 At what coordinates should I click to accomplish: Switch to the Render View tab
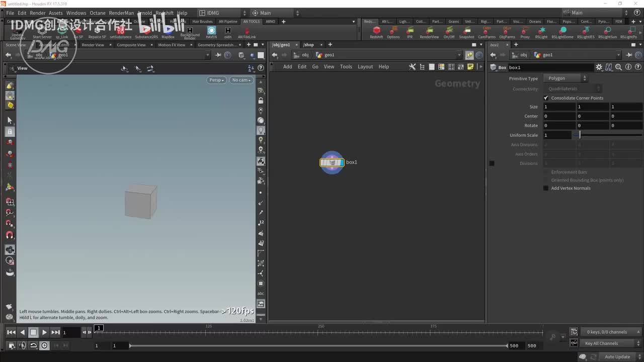tap(93, 45)
